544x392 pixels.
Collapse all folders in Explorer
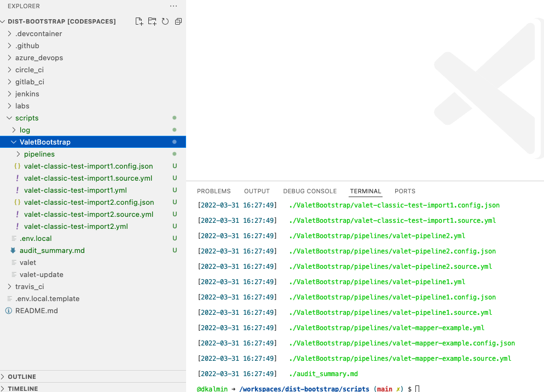click(178, 21)
